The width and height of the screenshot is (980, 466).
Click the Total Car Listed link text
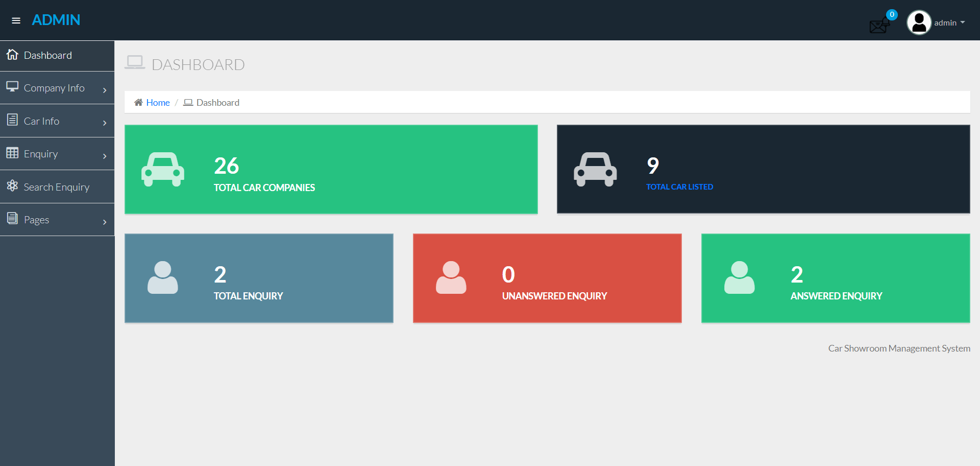pyautogui.click(x=679, y=187)
